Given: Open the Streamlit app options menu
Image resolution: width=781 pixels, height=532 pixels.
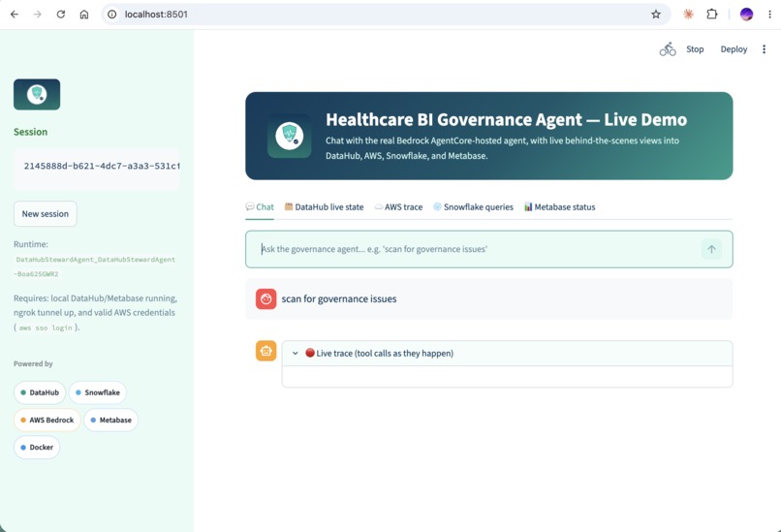Looking at the screenshot, I should tap(765, 48).
